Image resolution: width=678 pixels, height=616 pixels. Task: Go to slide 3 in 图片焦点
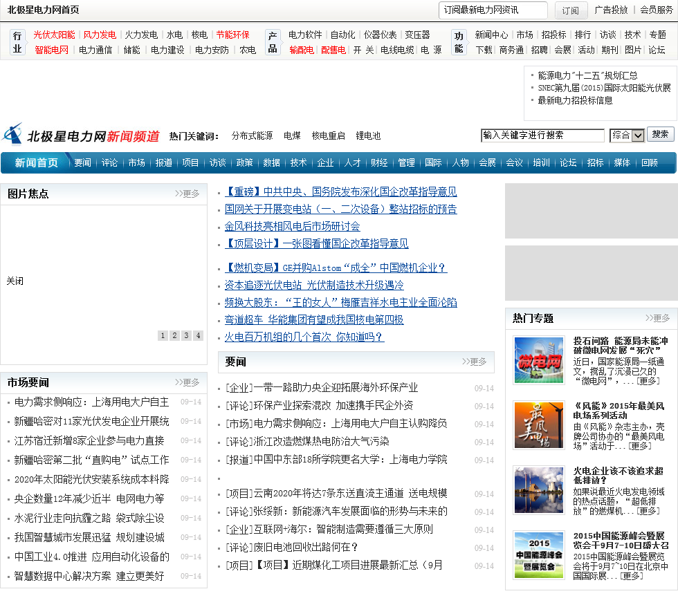(186, 335)
